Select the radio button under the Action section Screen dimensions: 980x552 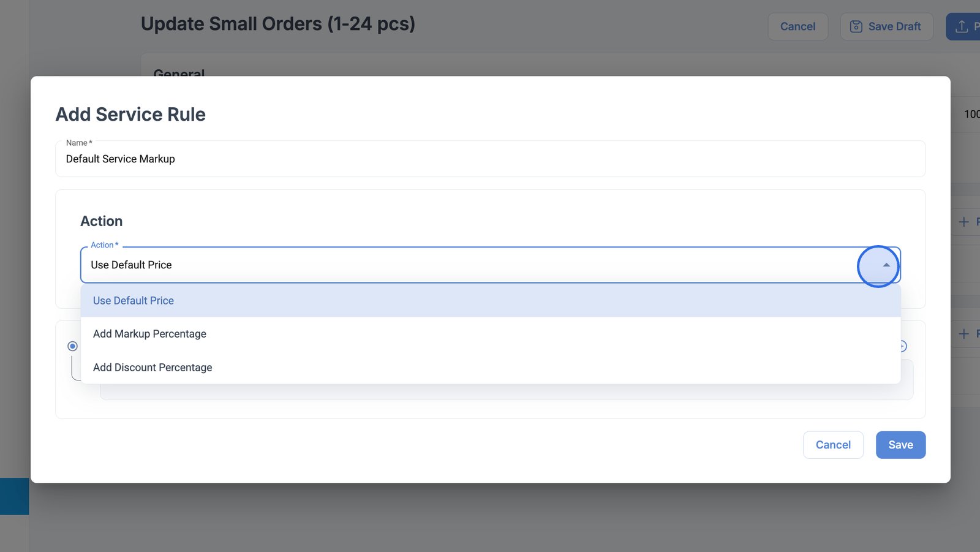click(72, 346)
